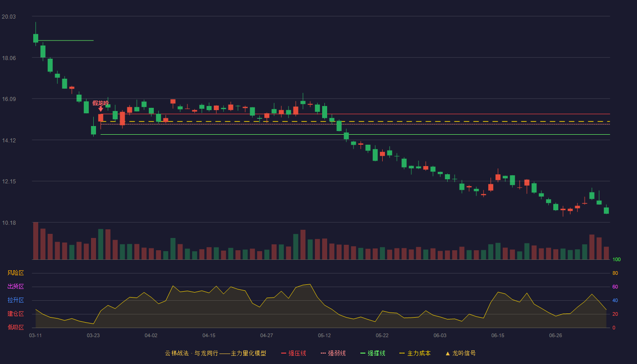Select the 建仓区 axis label

point(16,314)
